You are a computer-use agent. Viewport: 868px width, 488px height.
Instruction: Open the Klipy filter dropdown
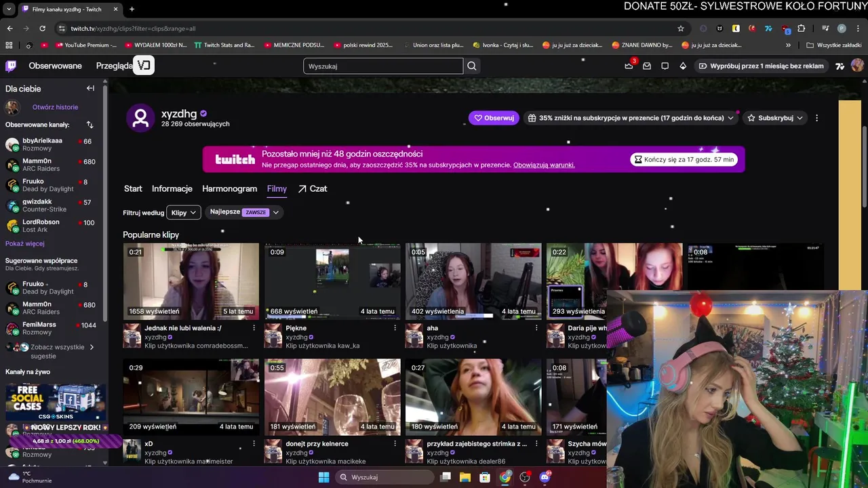click(184, 213)
